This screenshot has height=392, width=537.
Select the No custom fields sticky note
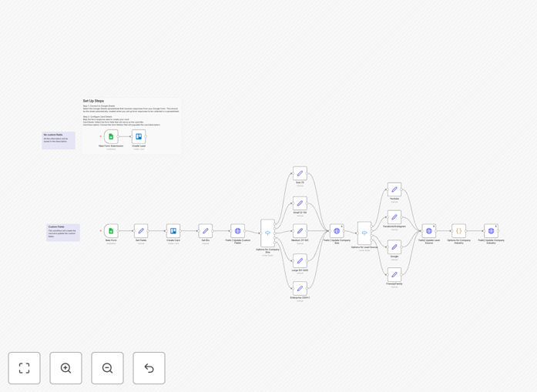coord(59,140)
